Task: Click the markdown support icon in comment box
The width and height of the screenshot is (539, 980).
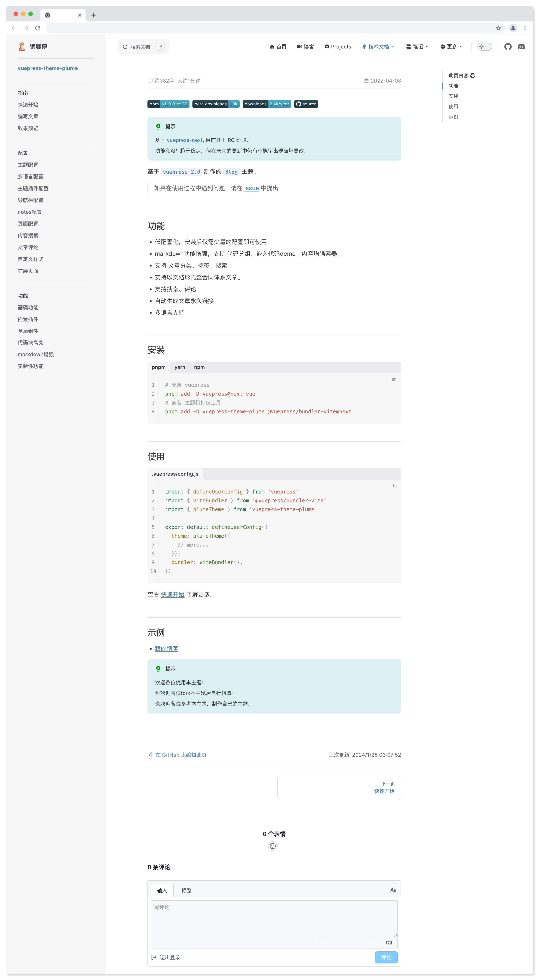Action: pyautogui.click(x=389, y=942)
